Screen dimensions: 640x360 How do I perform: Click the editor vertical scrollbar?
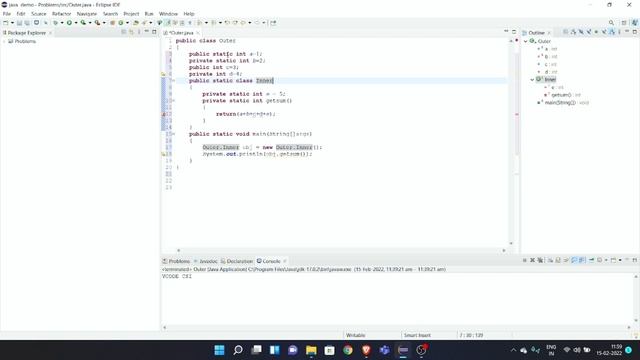[511, 142]
